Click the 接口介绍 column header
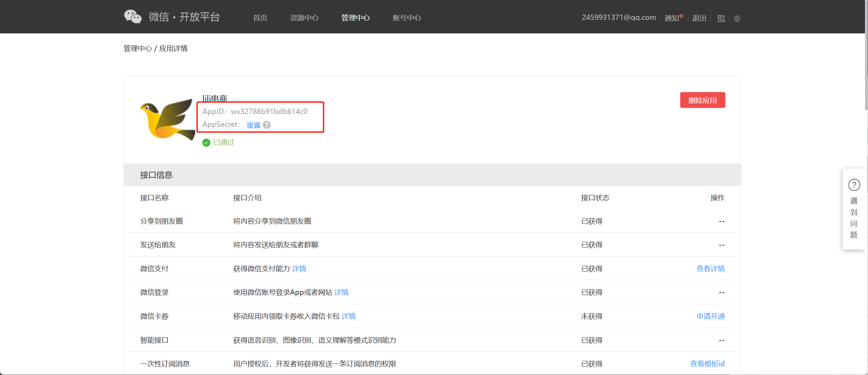Viewport: 868px width, 375px height. pos(247,198)
